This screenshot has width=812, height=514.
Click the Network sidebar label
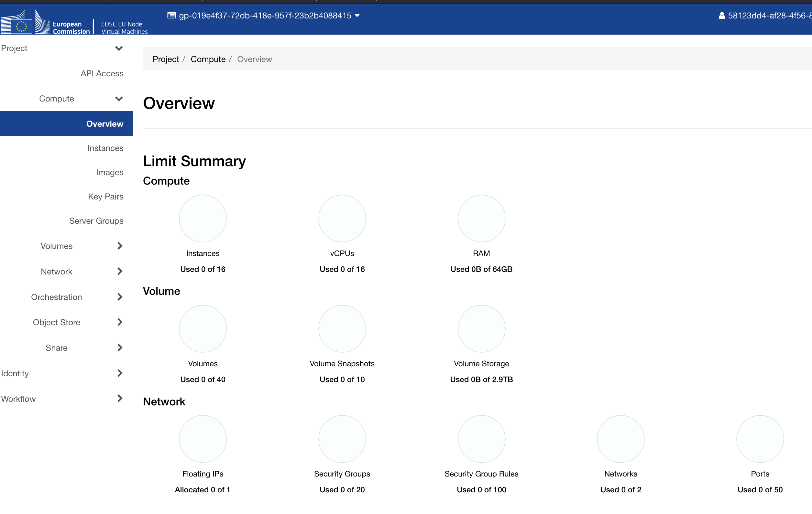[x=56, y=272]
